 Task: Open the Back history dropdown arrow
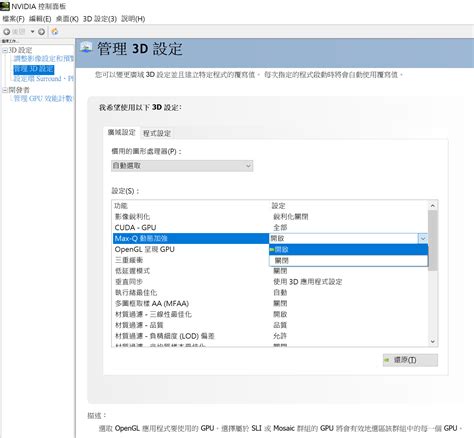[x=32, y=32]
